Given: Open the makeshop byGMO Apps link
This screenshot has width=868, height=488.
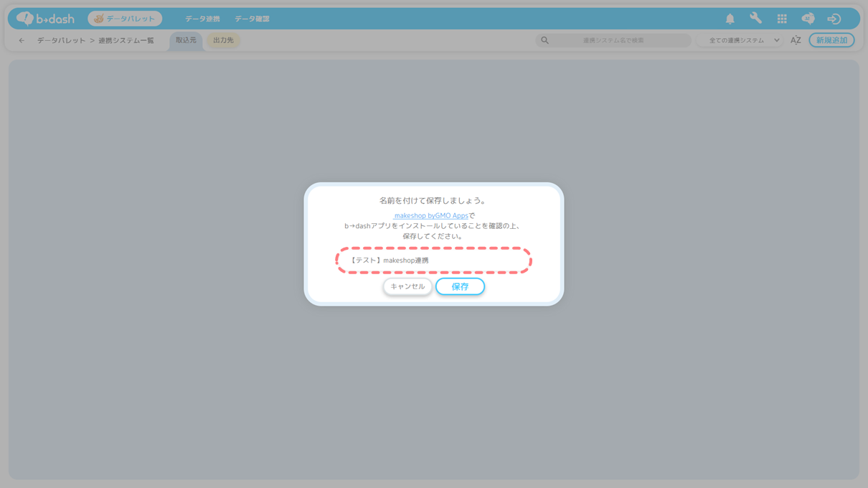Looking at the screenshot, I should 431,215.
